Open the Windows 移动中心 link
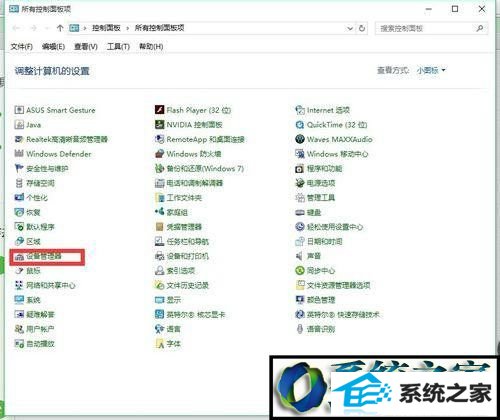 click(x=337, y=154)
